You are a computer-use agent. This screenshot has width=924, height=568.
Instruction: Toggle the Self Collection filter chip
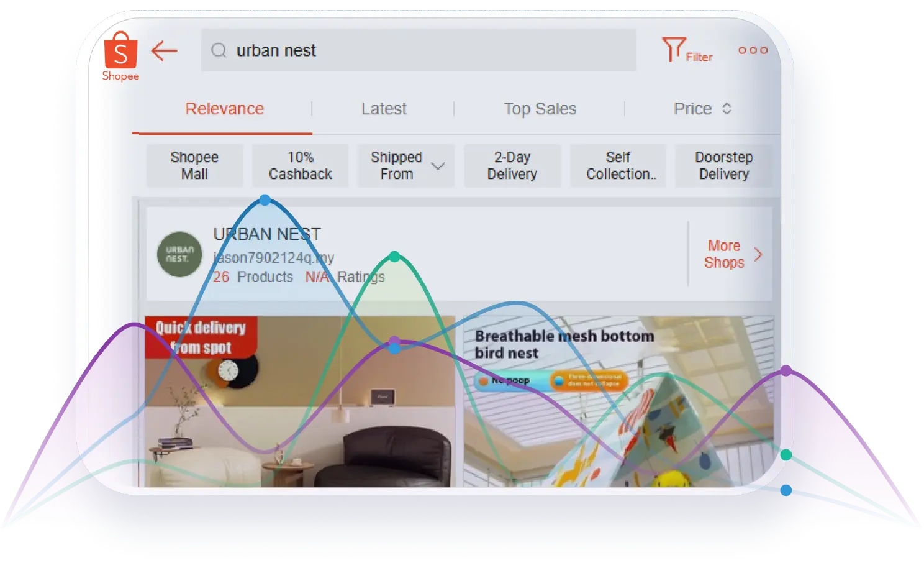pyautogui.click(x=618, y=166)
